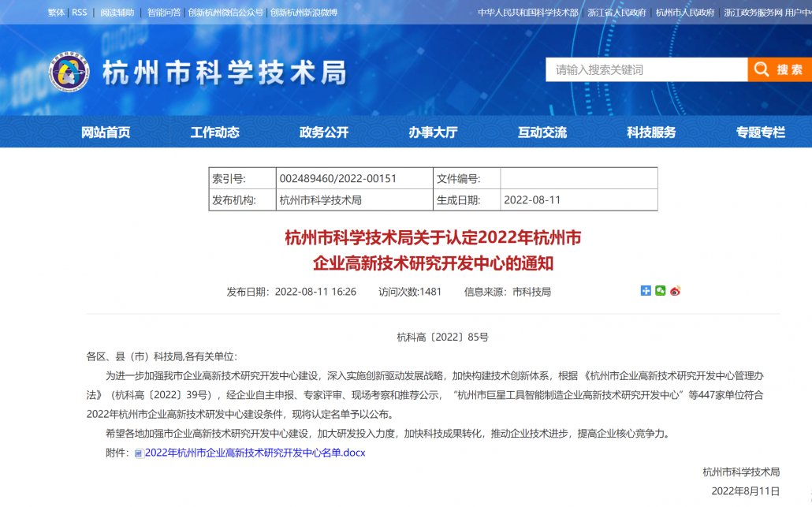Open the 网站首页 navigation tab
Viewport: 812px width, 507px height.
106,132
